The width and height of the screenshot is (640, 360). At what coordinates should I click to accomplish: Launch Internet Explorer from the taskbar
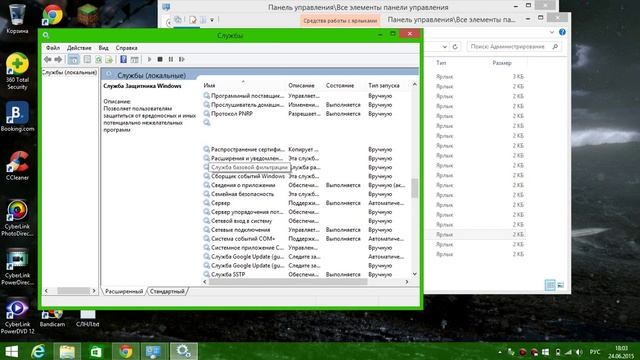(39, 351)
